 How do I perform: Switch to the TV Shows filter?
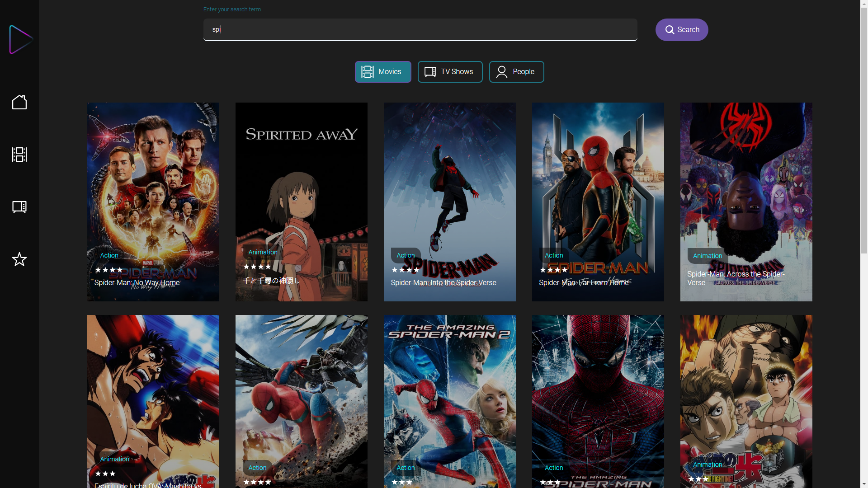pyautogui.click(x=450, y=71)
